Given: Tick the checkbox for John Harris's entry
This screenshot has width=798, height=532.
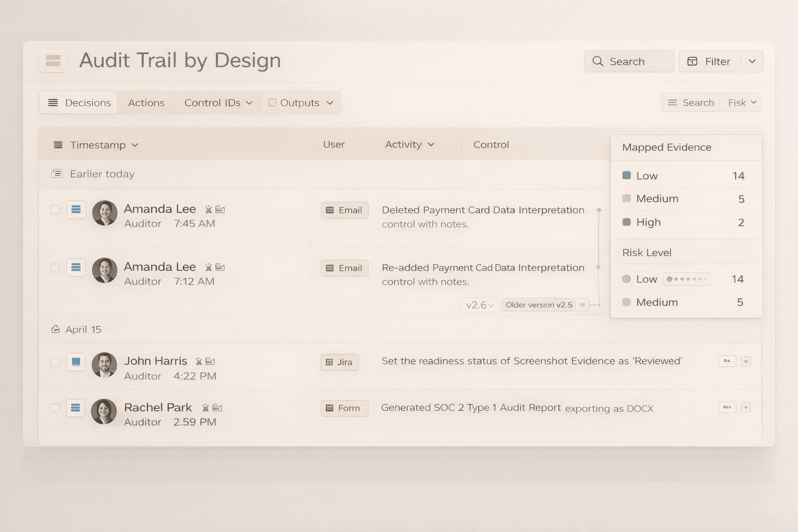Looking at the screenshot, I should [55, 362].
